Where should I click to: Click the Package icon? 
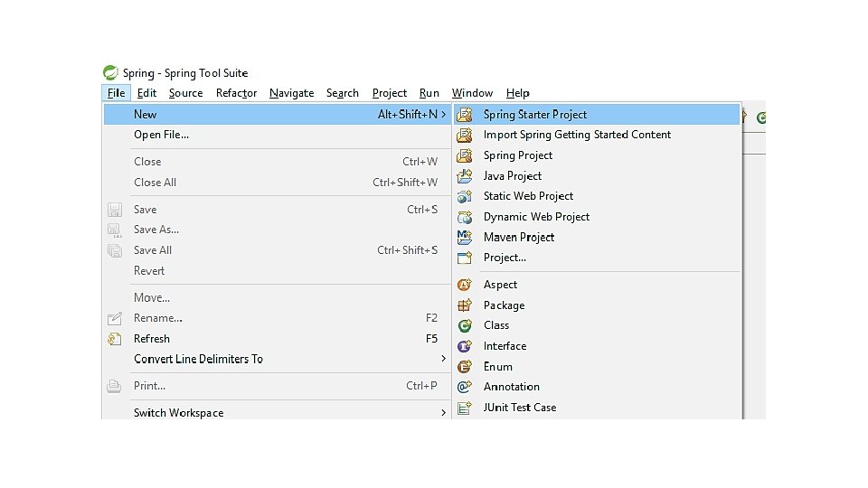coord(465,305)
